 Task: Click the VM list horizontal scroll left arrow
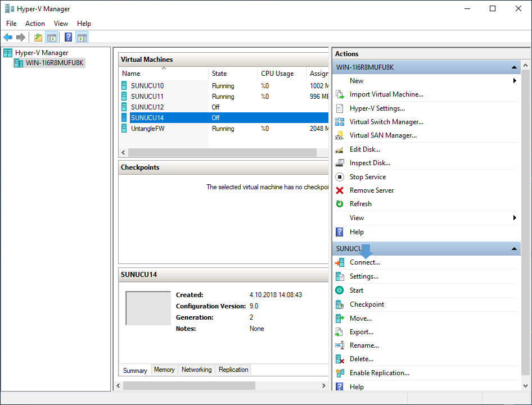click(123, 153)
